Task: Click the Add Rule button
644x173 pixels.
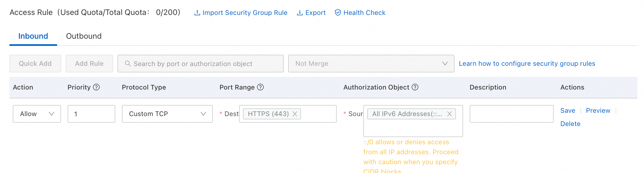Action: (89, 64)
